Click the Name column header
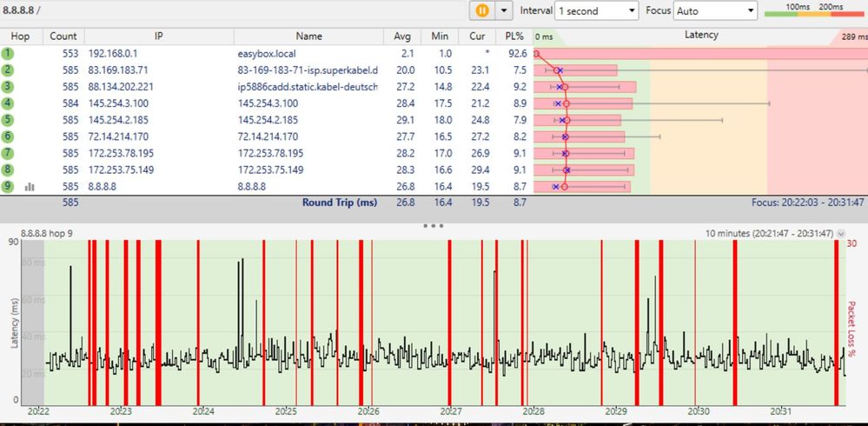The height and width of the screenshot is (426, 868). coord(308,36)
